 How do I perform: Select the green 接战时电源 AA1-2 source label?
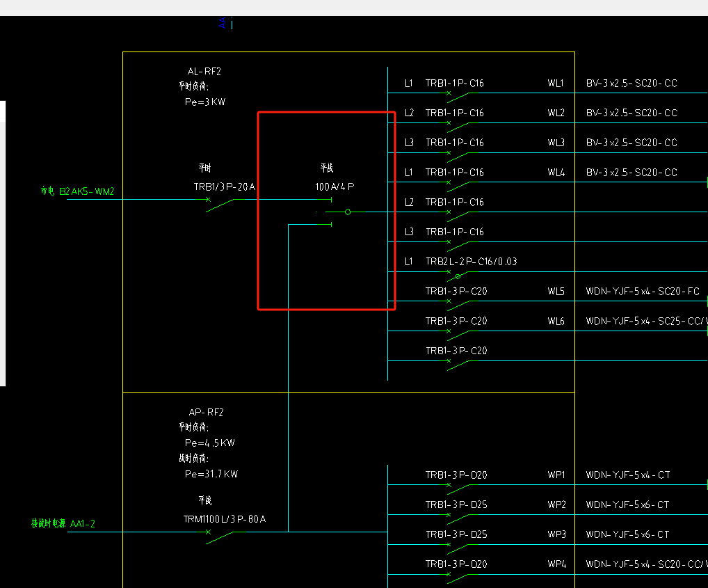point(63,523)
